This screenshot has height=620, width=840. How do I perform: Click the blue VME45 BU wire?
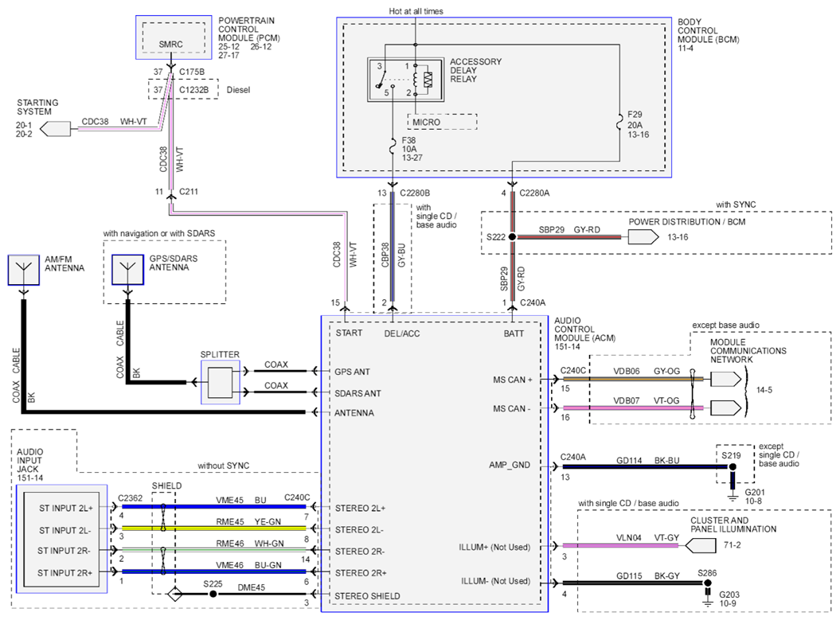(x=213, y=506)
